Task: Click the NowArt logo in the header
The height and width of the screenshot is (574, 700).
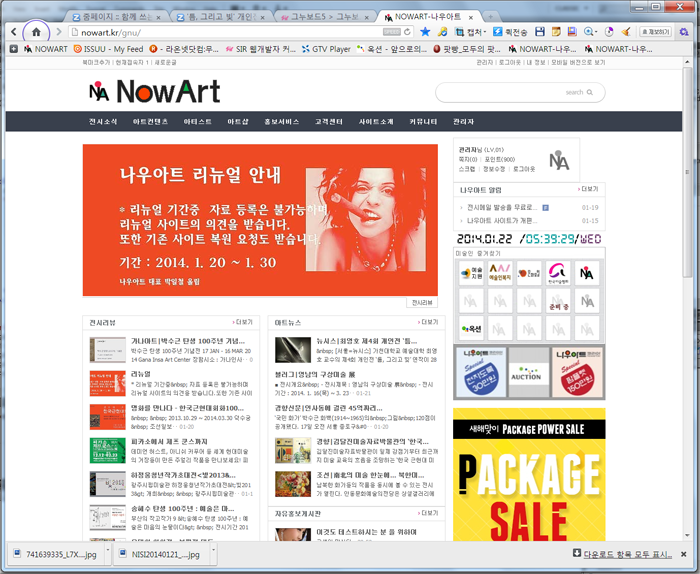Action: tap(154, 92)
